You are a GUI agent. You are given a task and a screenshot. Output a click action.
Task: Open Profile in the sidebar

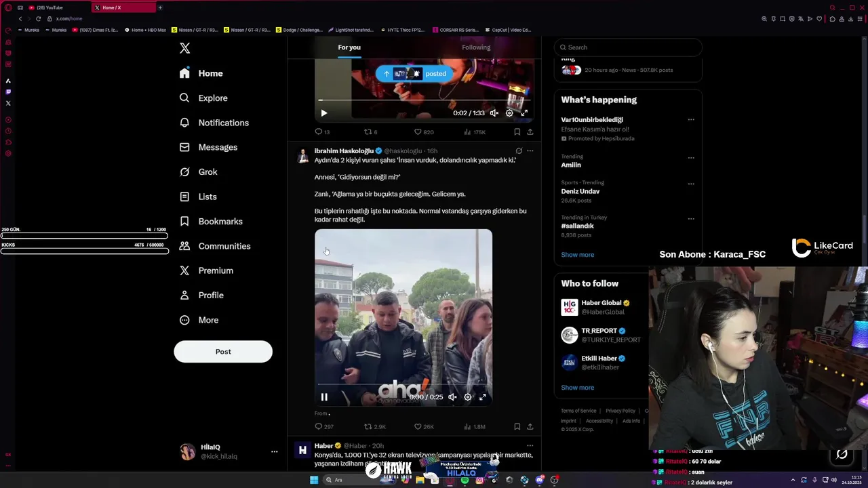tap(201, 296)
